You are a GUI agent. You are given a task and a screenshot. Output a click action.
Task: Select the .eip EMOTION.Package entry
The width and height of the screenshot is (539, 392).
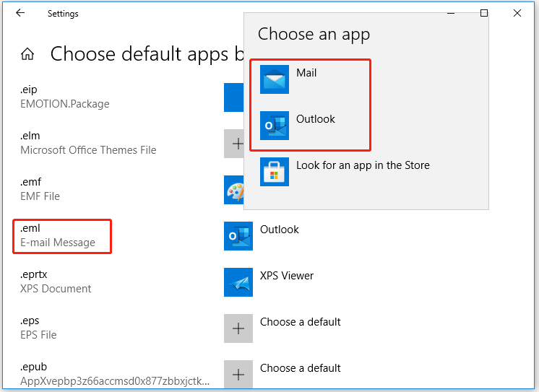pos(64,97)
